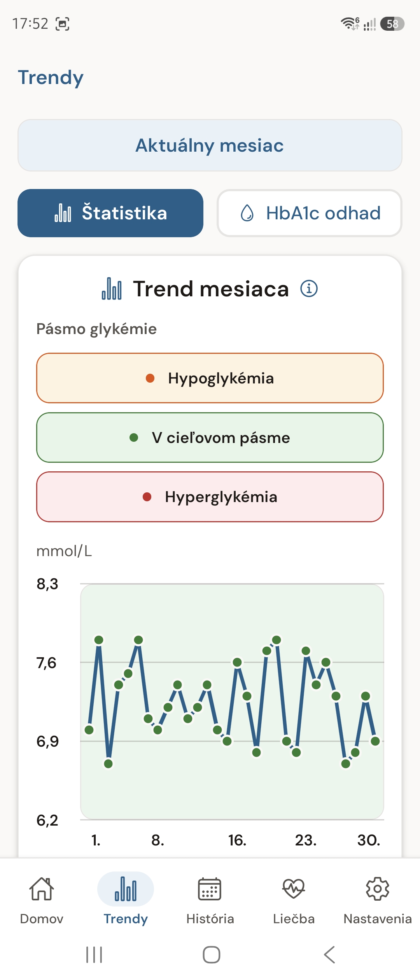Toggle the Hyperglykémia band filter
Viewport: 420px width, 980px height.
(x=210, y=497)
